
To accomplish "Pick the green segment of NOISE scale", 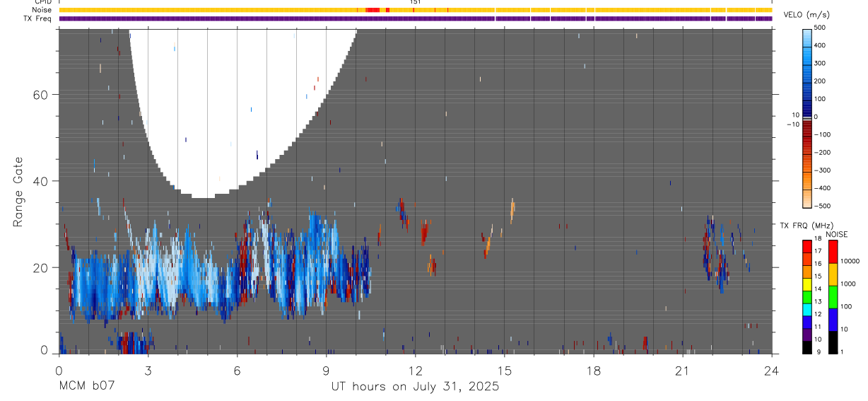I will (x=833, y=297).
